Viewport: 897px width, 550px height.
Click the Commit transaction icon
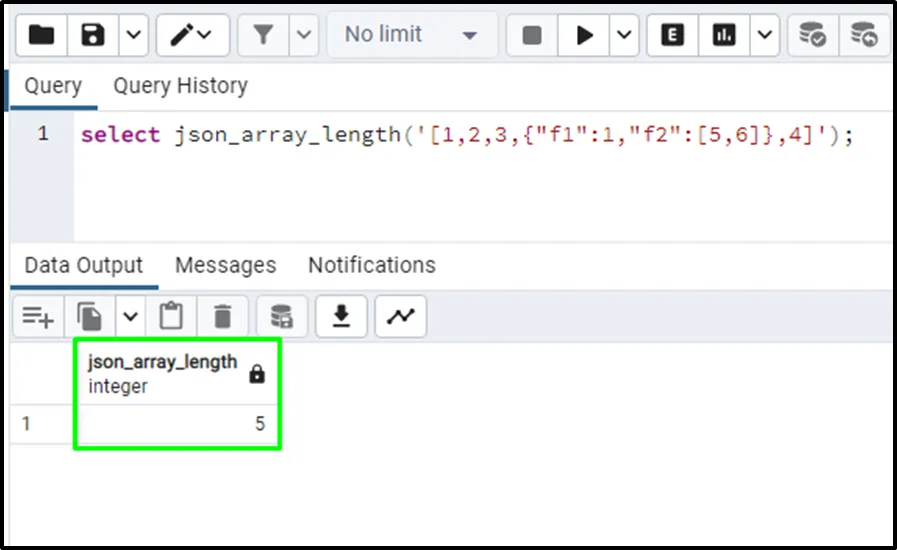(813, 35)
